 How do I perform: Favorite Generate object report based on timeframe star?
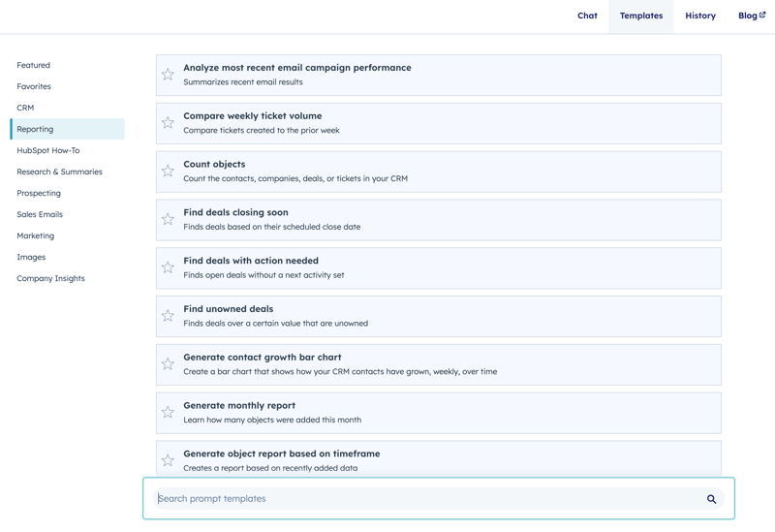[x=168, y=460]
